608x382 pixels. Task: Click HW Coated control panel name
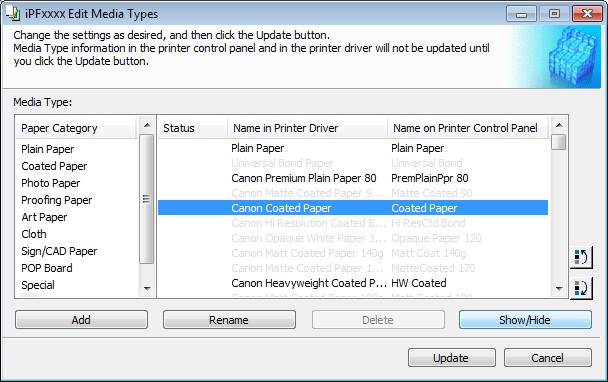pos(419,283)
